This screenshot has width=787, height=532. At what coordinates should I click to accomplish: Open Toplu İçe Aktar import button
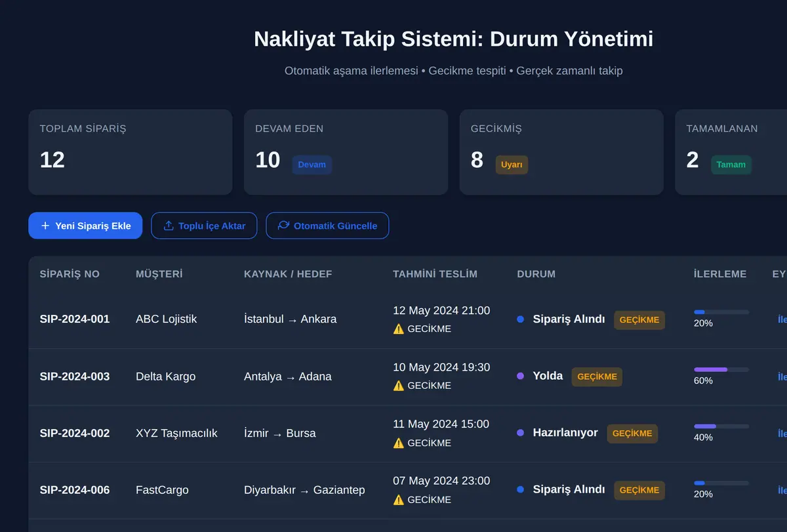pyautogui.click(x=204, y=226)
